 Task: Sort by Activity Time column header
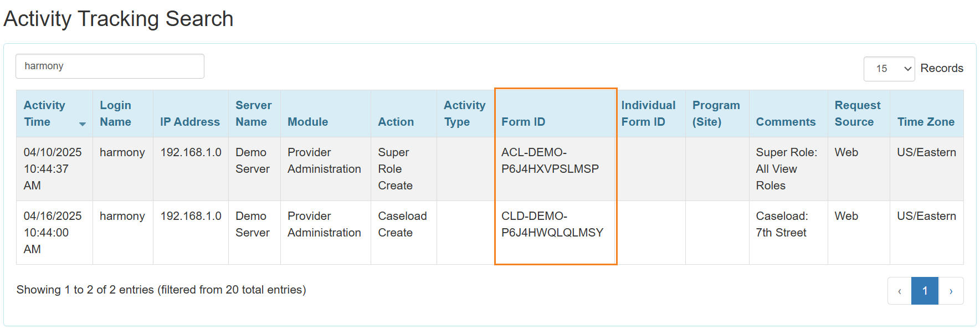point(54,114)
